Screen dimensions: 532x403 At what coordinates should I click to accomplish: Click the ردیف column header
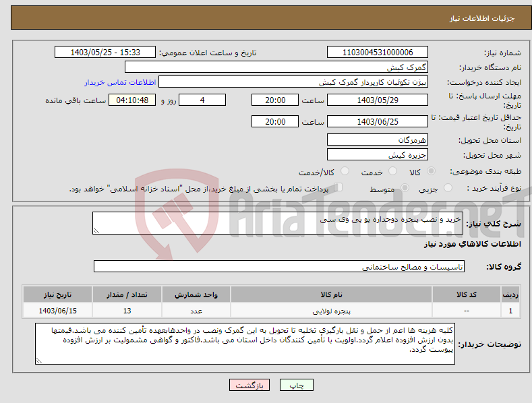[510, 294]
